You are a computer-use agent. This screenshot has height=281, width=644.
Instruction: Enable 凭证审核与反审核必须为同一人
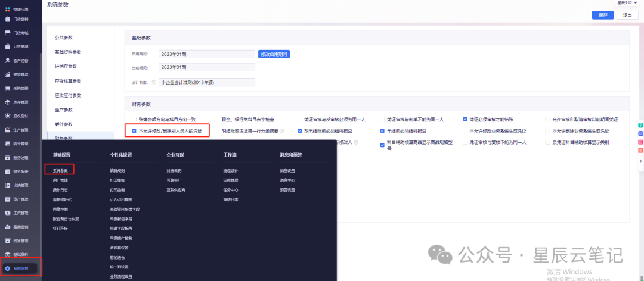(300, 120)
